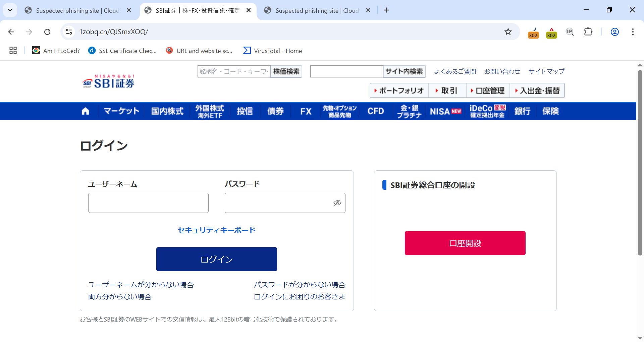Click the パスワード input field

(285, 203)
